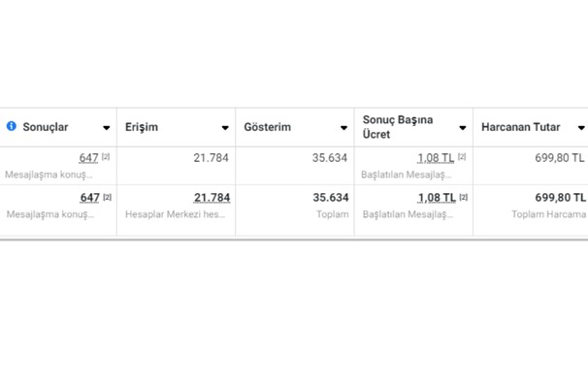Click the Sonuç Başına Ücret dropdown arrow
This screenshot has width=588, height=390.
point(462,128)
